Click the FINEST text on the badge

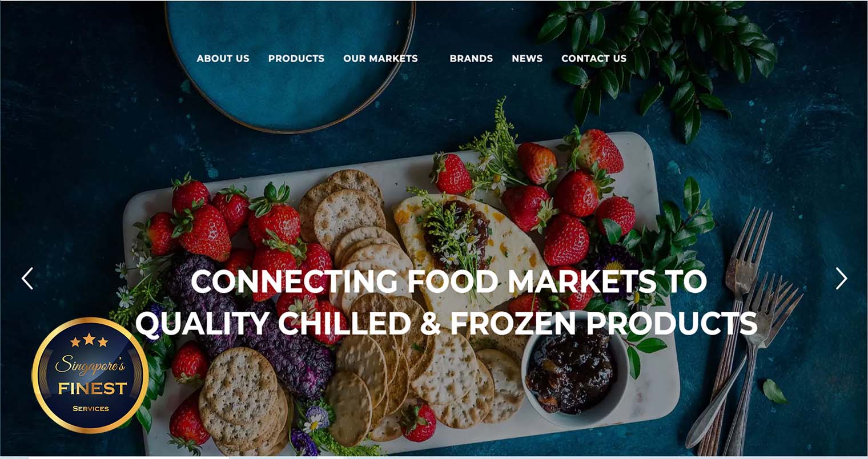pos(92,389)
